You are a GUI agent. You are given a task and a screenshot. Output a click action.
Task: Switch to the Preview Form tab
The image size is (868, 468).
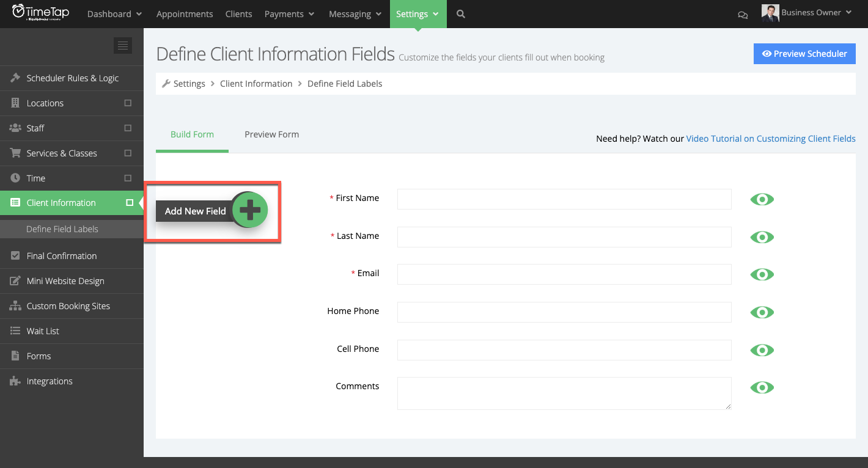click(271, 134)
